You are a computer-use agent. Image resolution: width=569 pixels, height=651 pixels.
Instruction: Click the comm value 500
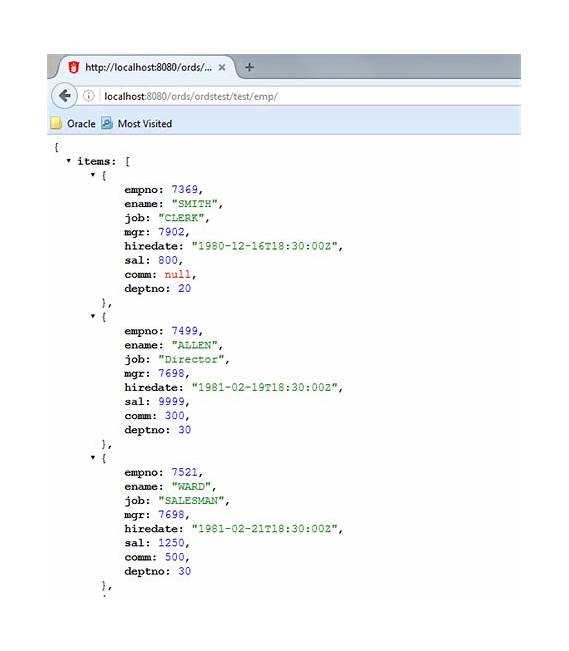point(174,557)
